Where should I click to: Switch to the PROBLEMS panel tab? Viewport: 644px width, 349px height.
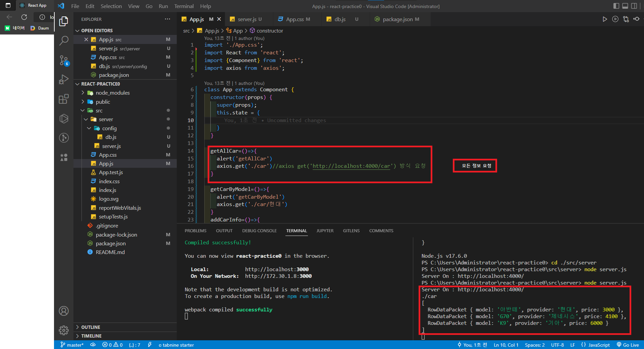196,231
